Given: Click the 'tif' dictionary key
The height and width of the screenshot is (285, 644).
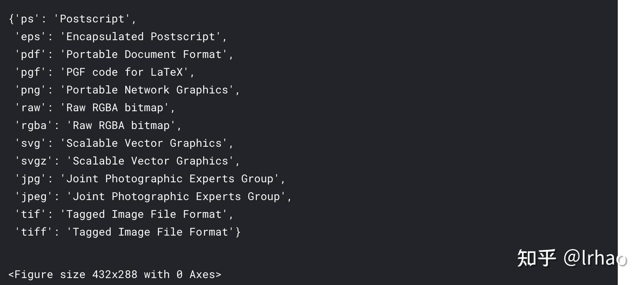Looking at the screenshot, I should pos(30,214).
